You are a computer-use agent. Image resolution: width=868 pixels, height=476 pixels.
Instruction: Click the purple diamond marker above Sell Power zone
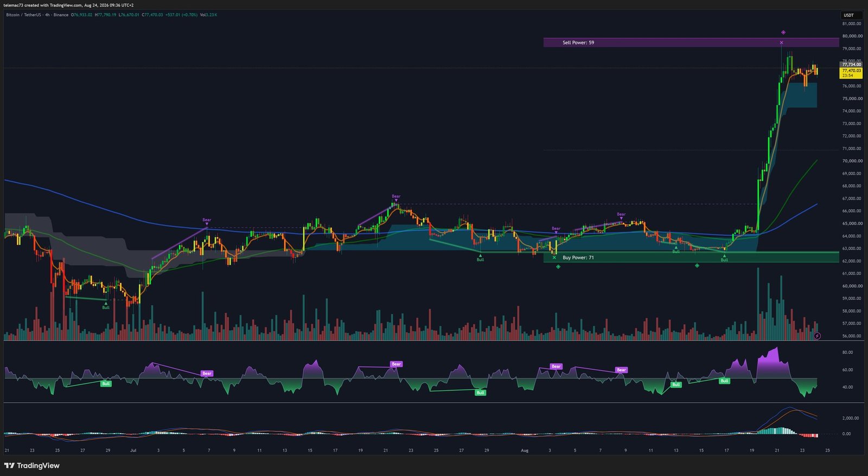pos(783,33)
